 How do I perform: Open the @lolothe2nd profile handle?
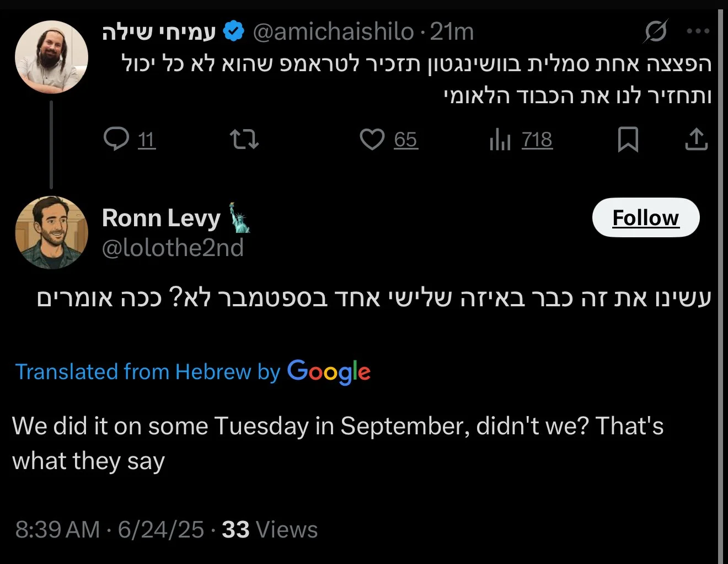pos(173,248)
